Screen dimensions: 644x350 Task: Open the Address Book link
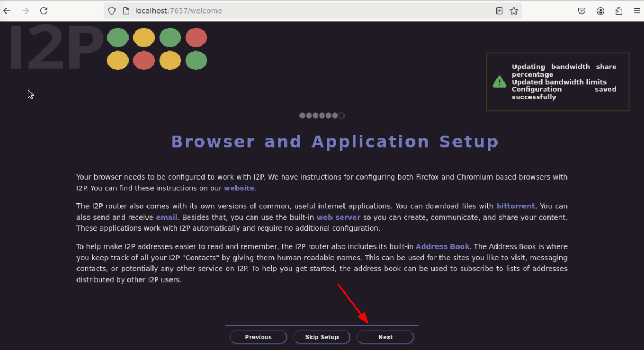[442, 246]
